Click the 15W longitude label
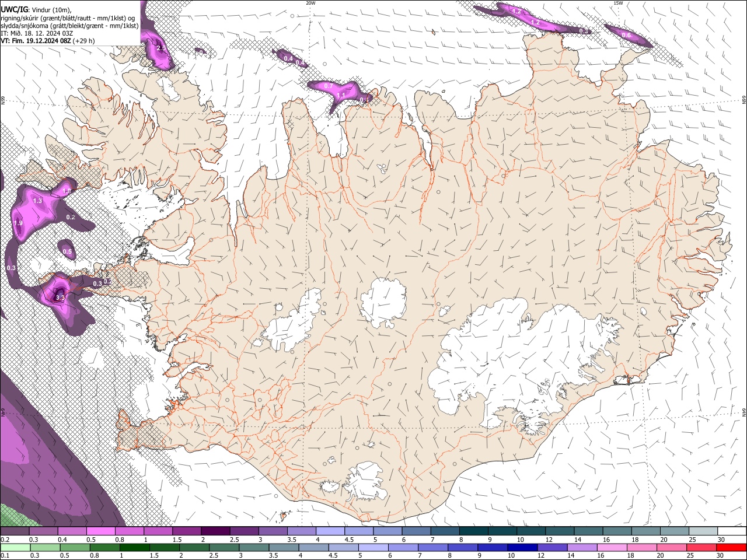747x560 pixels. 618,3
